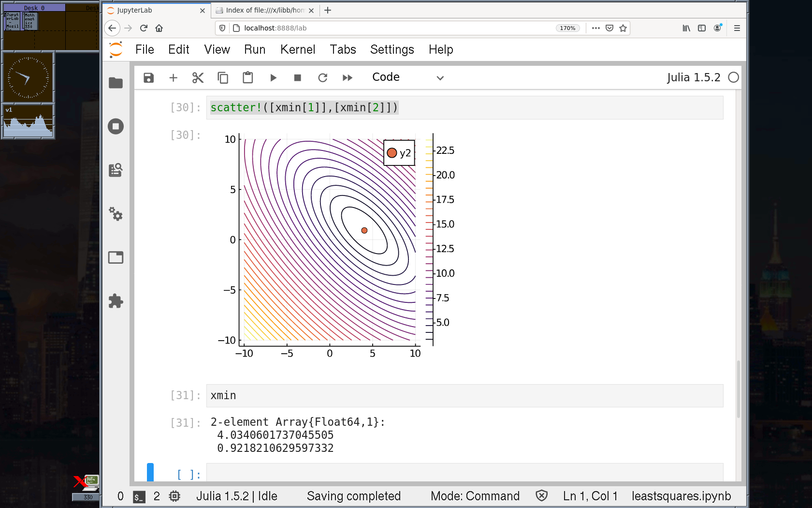Open the Firefox hamburger application menu
812x508 pixels.
click(737, 28)
